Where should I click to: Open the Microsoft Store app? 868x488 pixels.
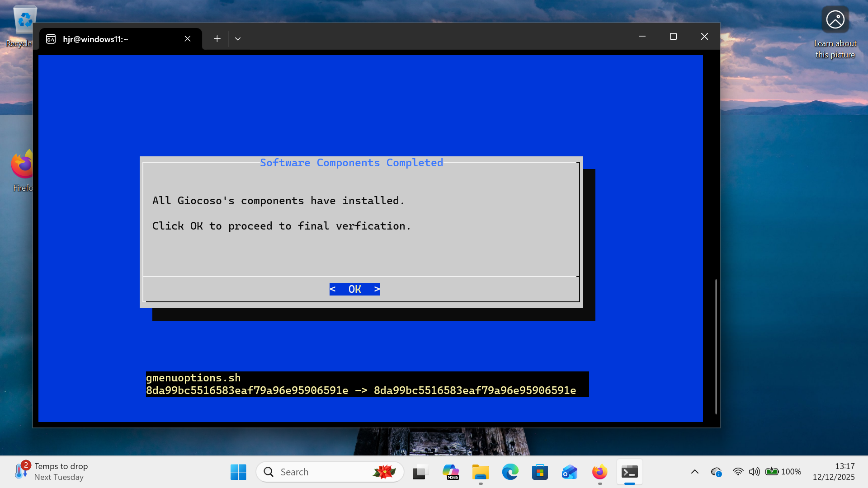(x=540, y=471)
